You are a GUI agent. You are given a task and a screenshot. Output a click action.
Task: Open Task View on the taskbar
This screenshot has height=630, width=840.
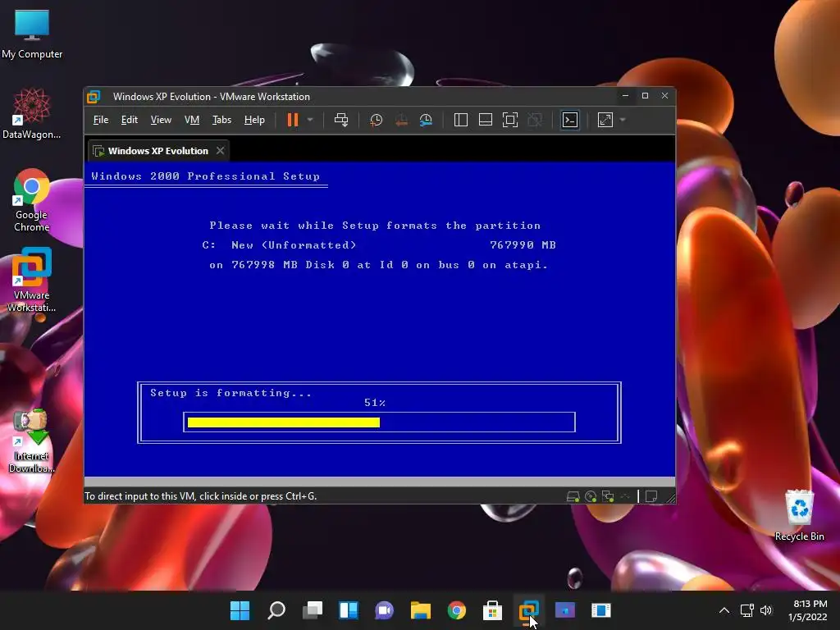click(313, 610)
